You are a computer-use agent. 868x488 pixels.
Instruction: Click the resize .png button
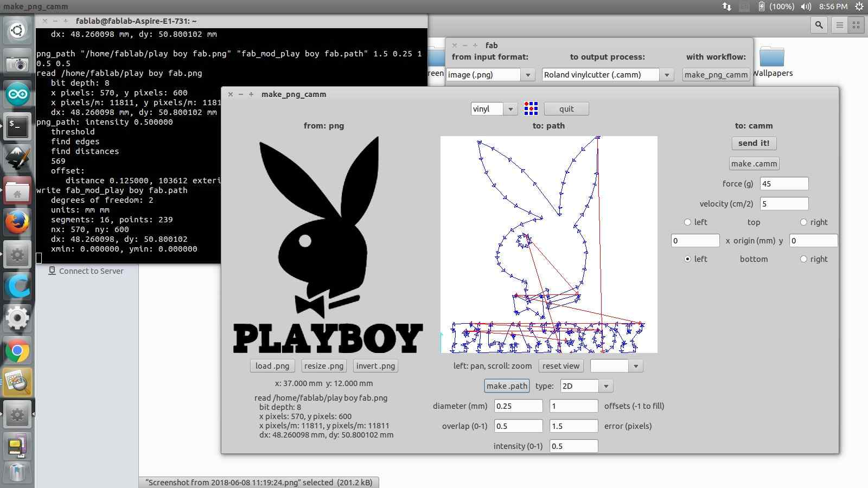(324, 366)
